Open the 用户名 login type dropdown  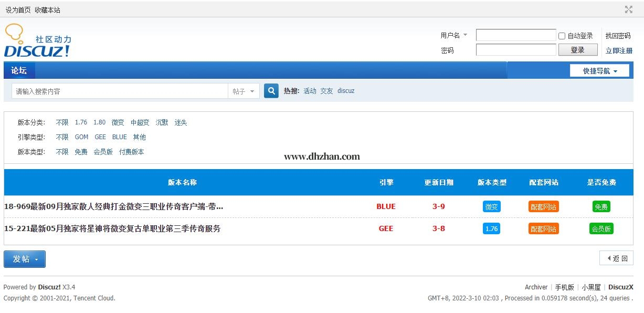453,35
